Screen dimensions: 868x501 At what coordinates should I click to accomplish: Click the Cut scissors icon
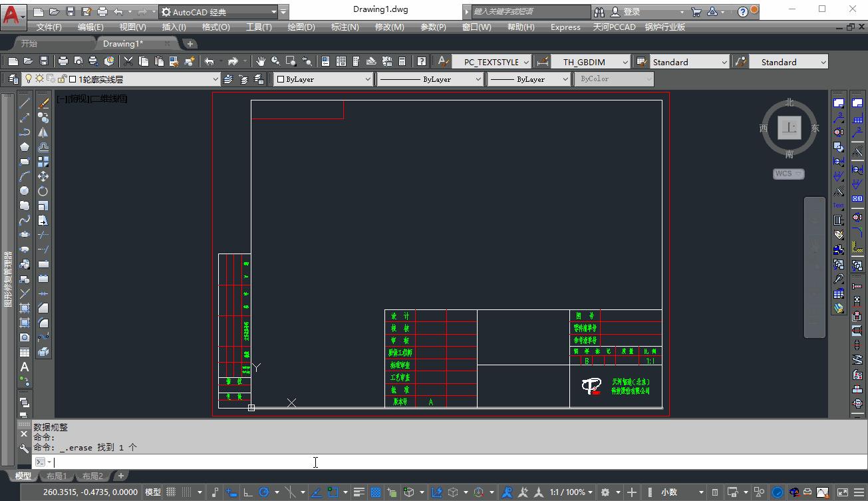tap(128, 61)
